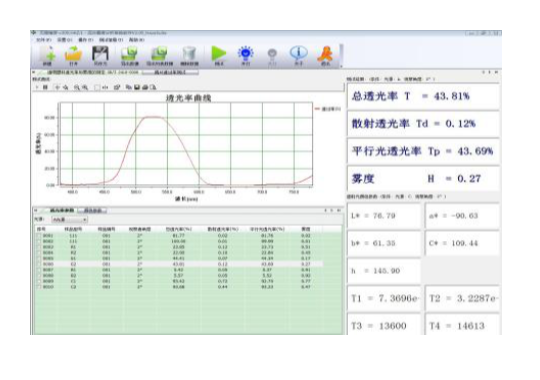Start the test with the green play icon
This screenshot has height=380, width=540.
coord(219,55)
